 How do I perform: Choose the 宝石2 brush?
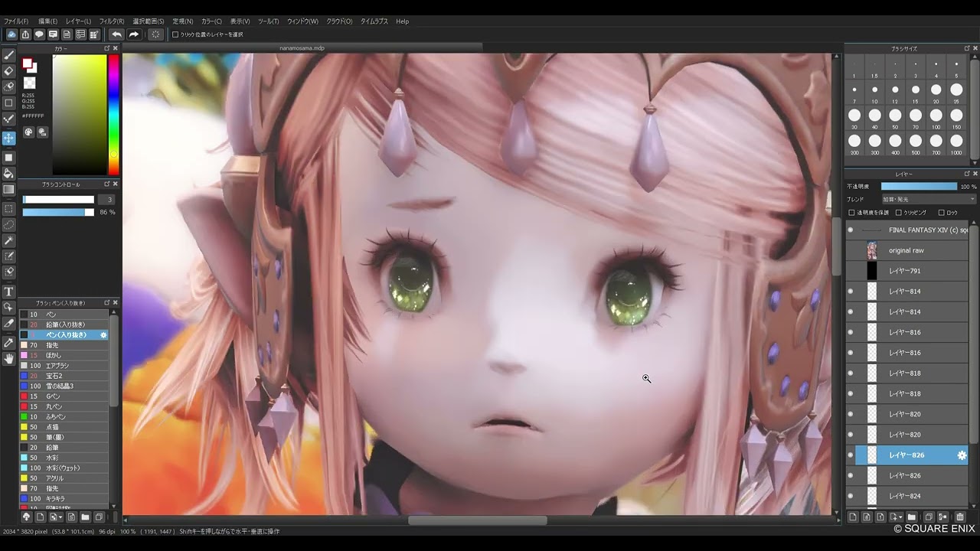click(x=64, y=376)
